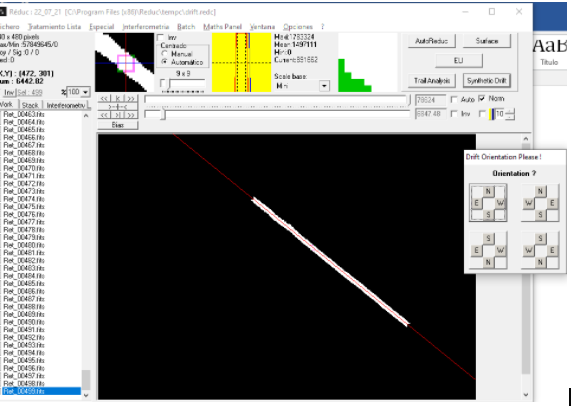Select Ret_00480.fits in the file list
The height and width of the screenshot is (408, 573).
point(24,245)
